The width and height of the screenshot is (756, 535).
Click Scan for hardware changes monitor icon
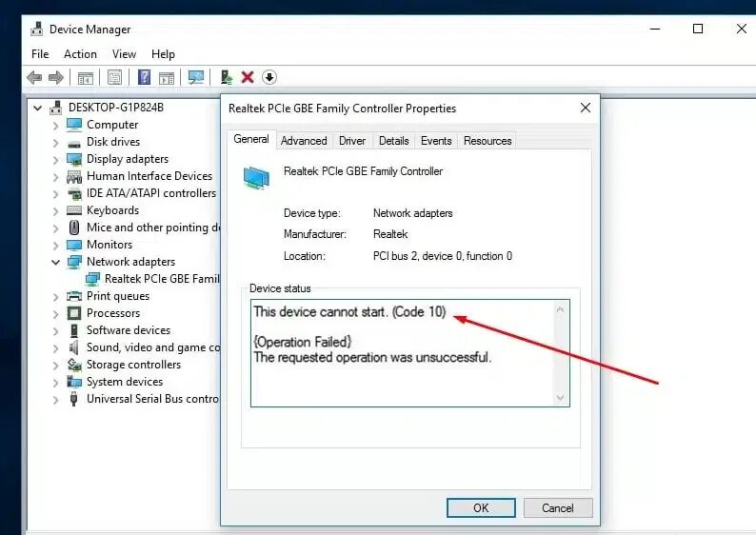coord(196,77)
